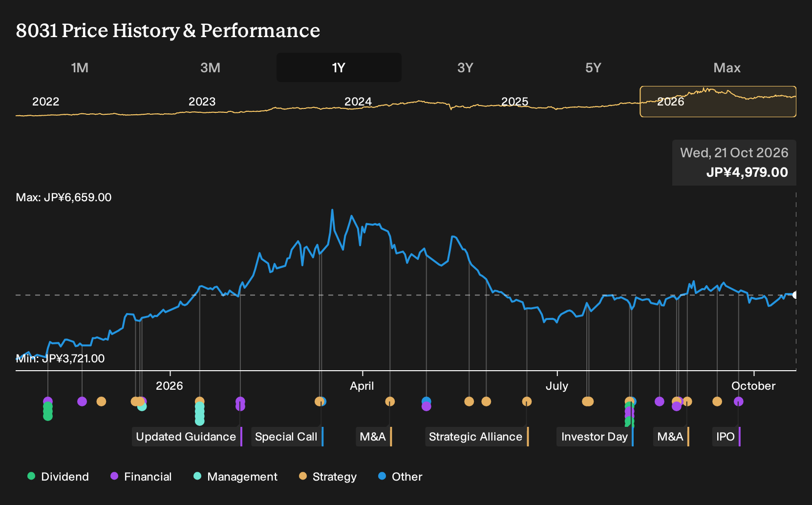Click the 2025 label on the overview chart
The image size is (812, 505).
click(514, 102)
